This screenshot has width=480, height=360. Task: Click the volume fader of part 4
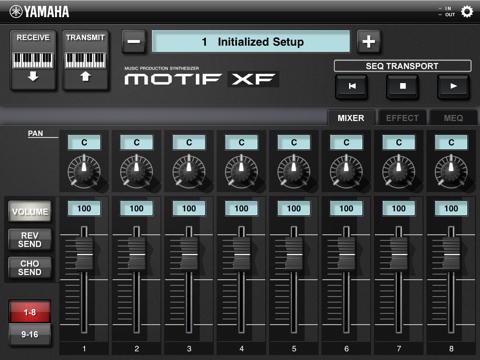pos(241,254)
